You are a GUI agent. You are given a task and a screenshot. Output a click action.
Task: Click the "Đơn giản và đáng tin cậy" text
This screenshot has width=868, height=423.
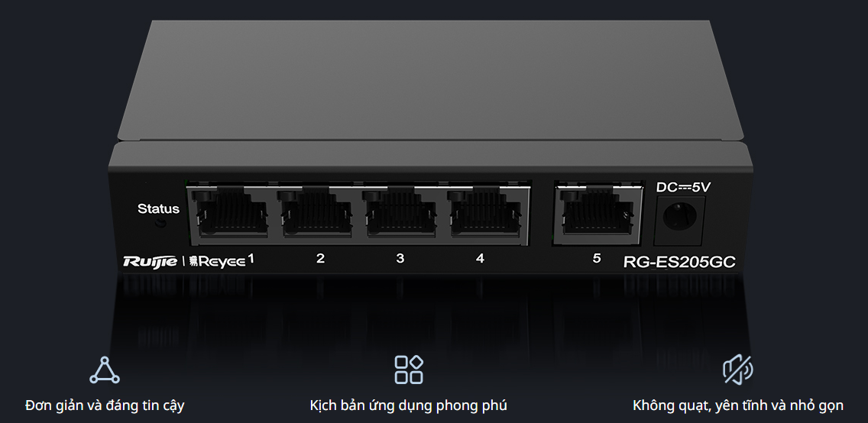[x=105, y=405]
